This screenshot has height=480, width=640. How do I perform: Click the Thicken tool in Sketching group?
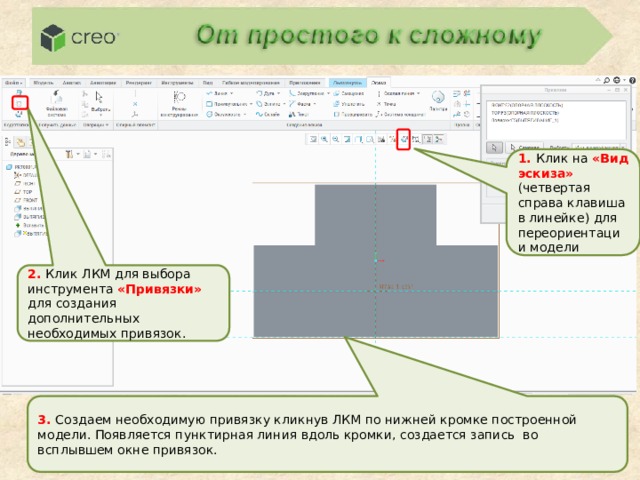349,104
